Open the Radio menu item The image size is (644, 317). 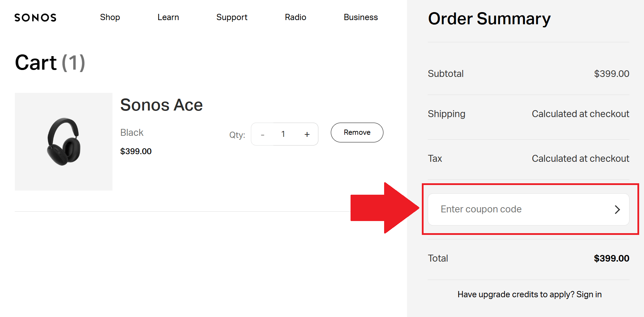296,17
